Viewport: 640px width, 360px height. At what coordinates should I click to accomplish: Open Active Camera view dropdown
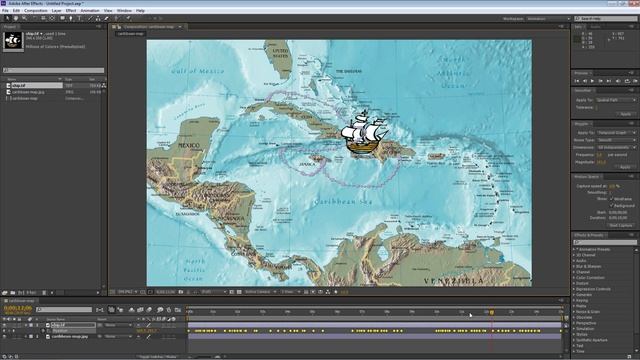260,292
